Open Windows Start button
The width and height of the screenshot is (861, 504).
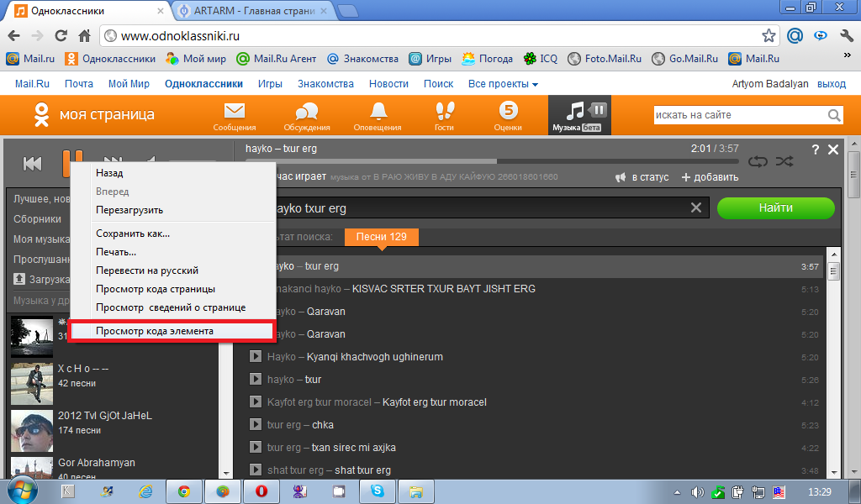point(22,491)
